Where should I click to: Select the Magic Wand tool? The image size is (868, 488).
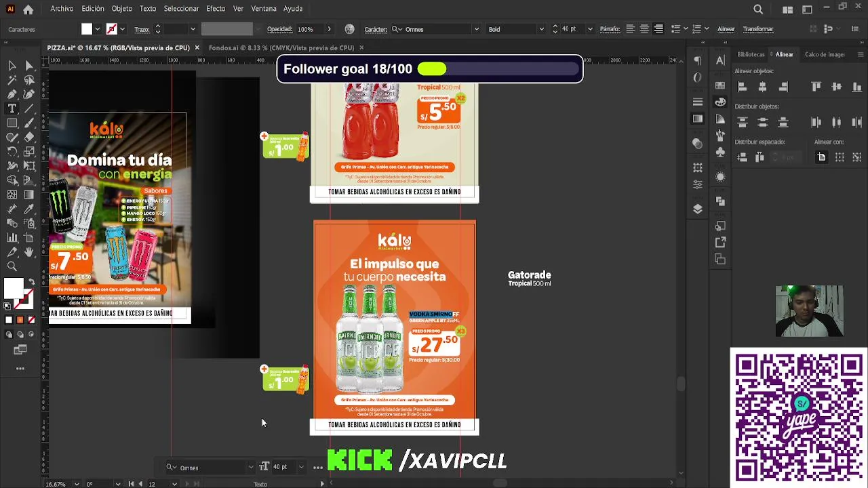pyautogui.click(x=12, y=81)
